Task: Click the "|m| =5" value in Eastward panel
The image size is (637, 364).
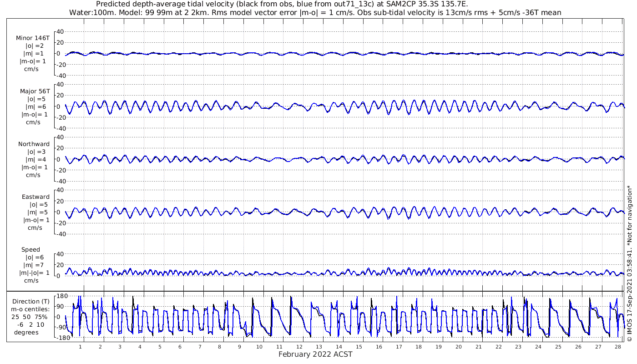Action: [x=36, y=212]
